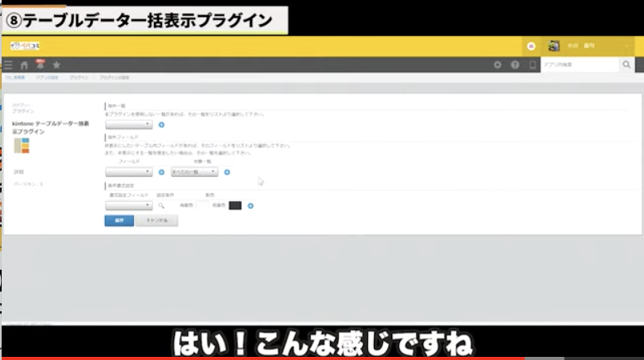The width and height of the screenshot is (644, 360).
Task: Click the magnifier search button at top right
Action: [626, 64]
